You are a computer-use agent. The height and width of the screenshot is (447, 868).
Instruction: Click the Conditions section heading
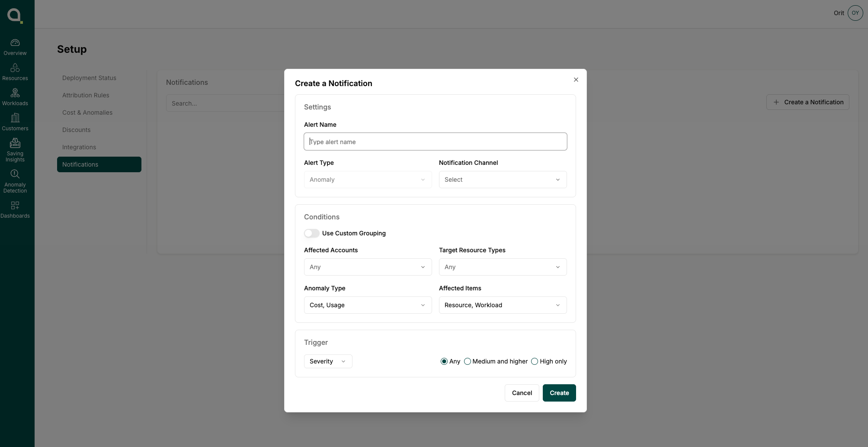pos(321,217)
